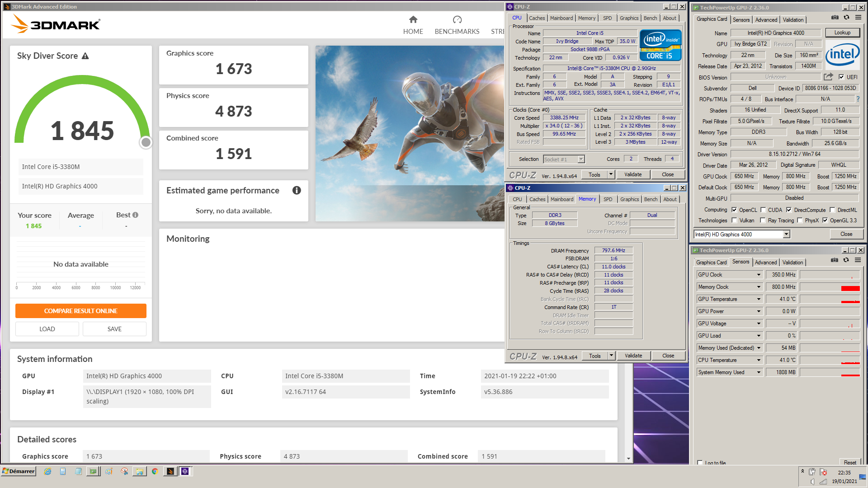
Task: Toggle the Vulkan checkbox
Action: pos(734,220)
